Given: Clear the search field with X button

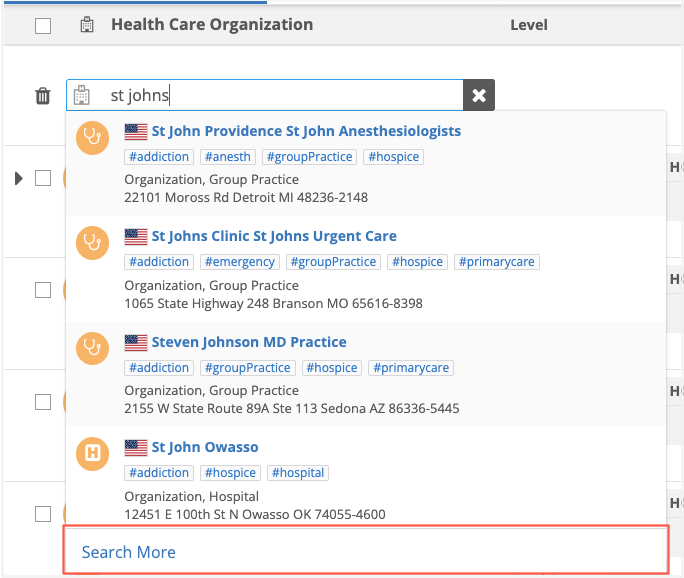Looking at the screenshot, I should 479,96.
